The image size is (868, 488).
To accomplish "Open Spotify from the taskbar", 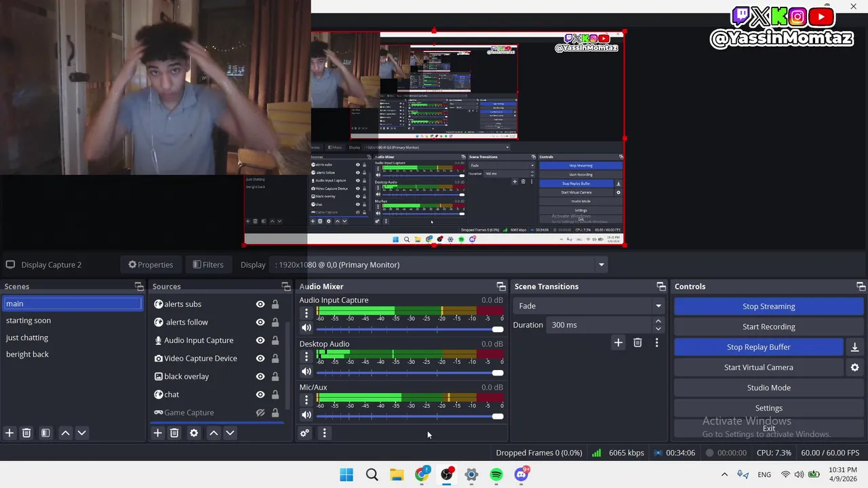I will pos(496,474).
